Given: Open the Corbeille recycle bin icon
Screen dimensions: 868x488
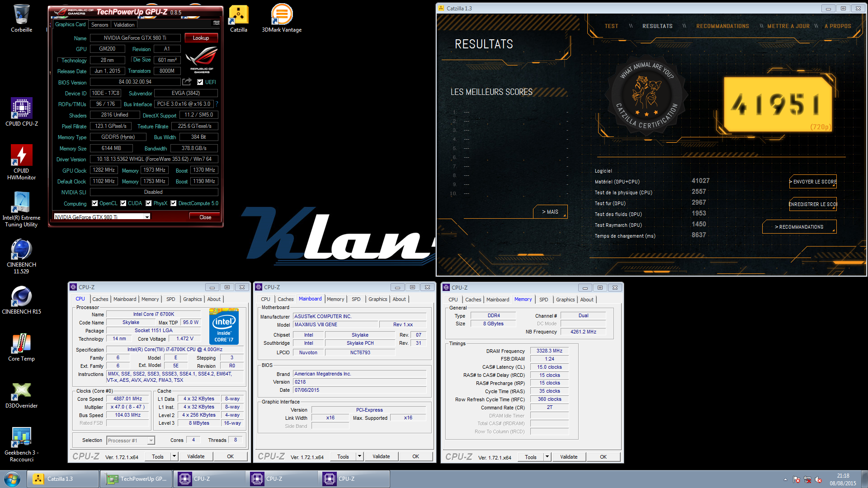Looking at the screenshot, I should (21, 18).
